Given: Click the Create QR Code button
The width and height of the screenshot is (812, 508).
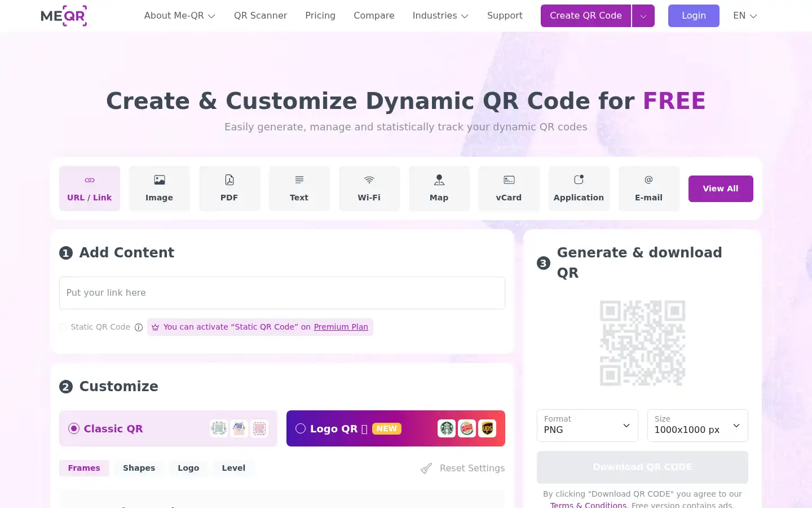Looking at the screenshot, I should 586,16.
